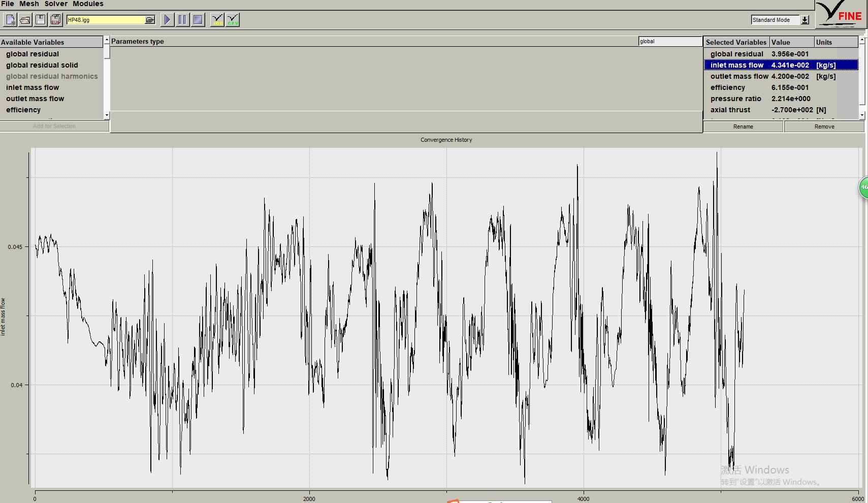
Task: Open the Solver menu
Action: coord(56,4)
